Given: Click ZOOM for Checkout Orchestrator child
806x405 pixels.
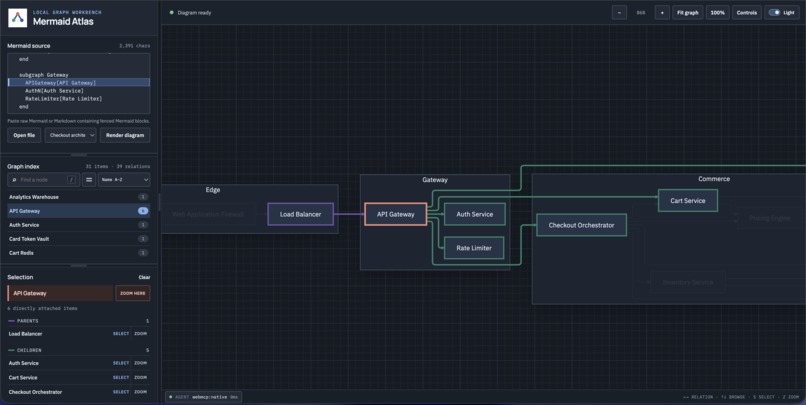Looking at the screenshot, I should [140, 392].
